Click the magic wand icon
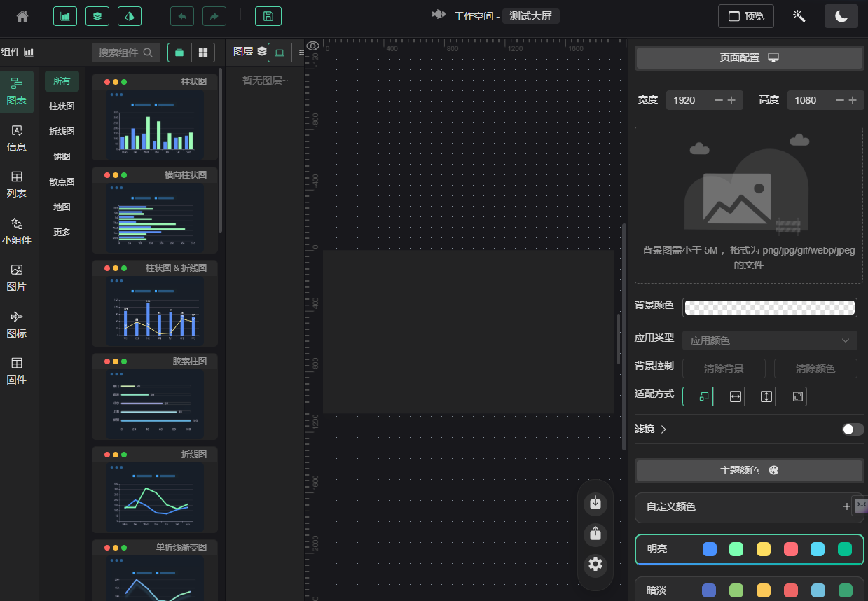This screenshot has width=868, height=601. click(799, 16)
